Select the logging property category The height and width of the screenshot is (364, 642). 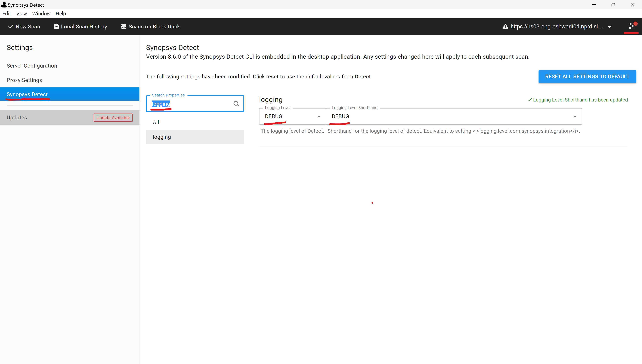tap(195, 137)
